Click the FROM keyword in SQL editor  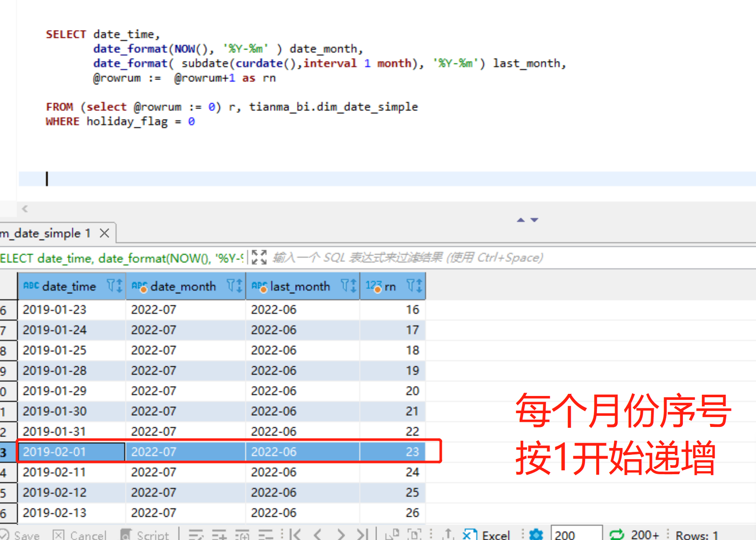click(x=59, y=107)
